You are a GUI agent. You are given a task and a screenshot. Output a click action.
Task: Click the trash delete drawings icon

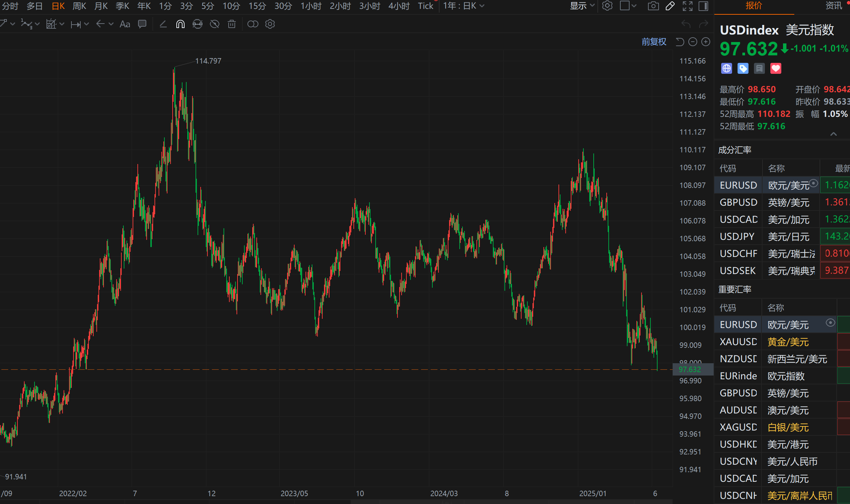(x=232, y=24)
